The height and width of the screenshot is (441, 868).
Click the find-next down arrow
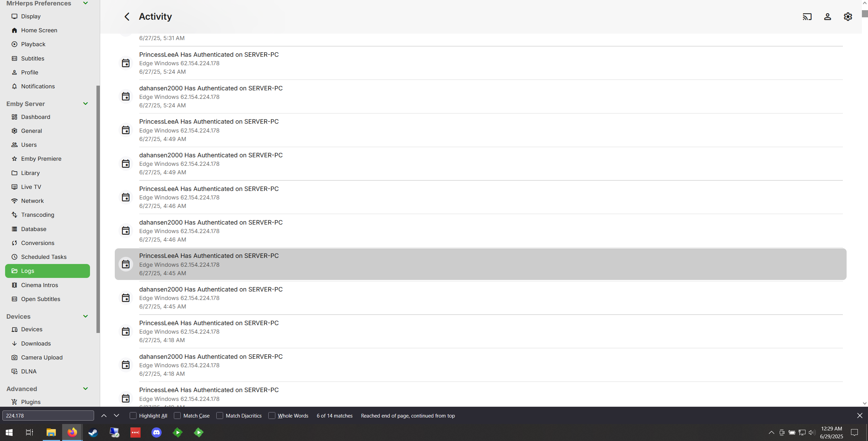(x=116, y=416)
